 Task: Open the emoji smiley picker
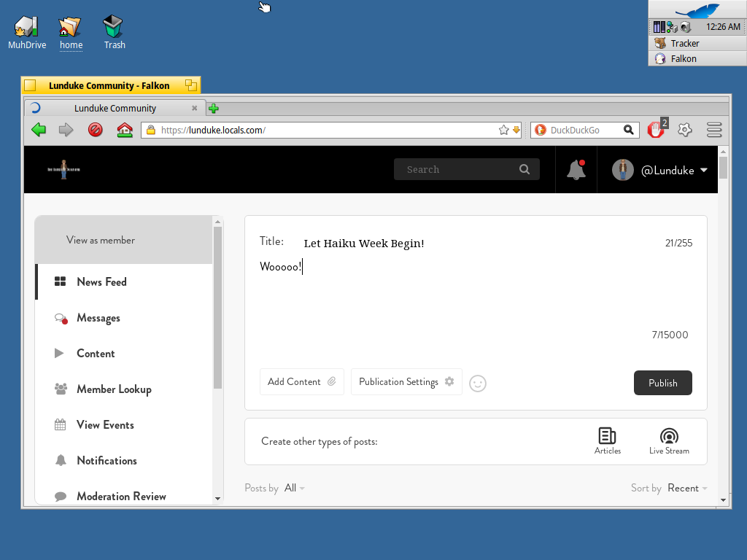[478, 384]
